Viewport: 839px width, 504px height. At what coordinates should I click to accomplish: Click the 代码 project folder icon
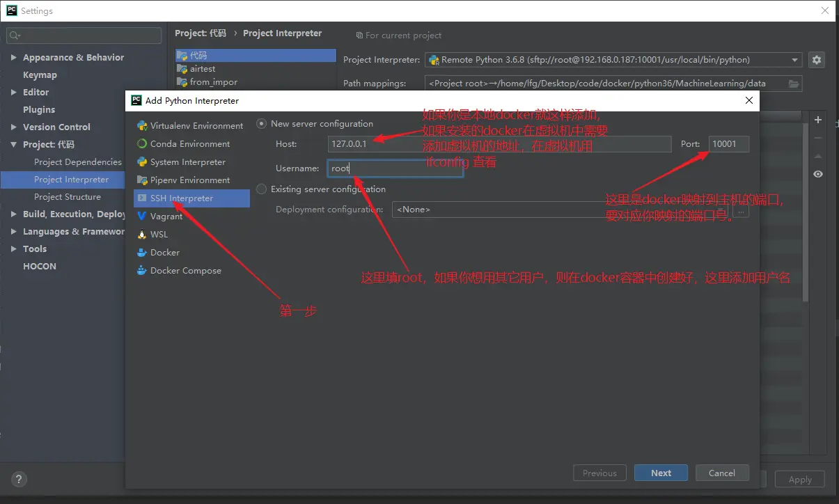(182, 55)
